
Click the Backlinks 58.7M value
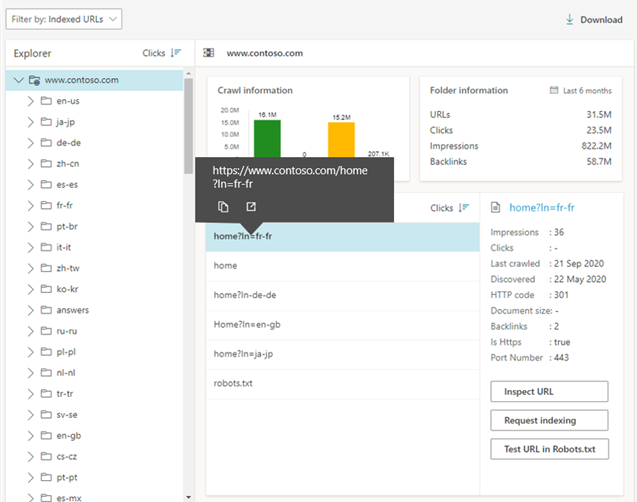pyautogui.click(x=599, y=162)
